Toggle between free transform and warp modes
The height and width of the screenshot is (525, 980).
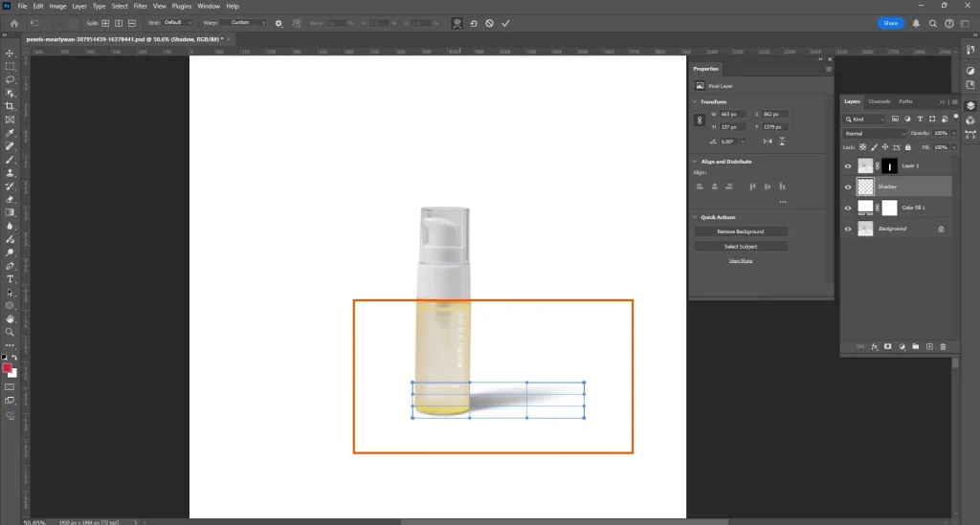click(x=457, y=23)
